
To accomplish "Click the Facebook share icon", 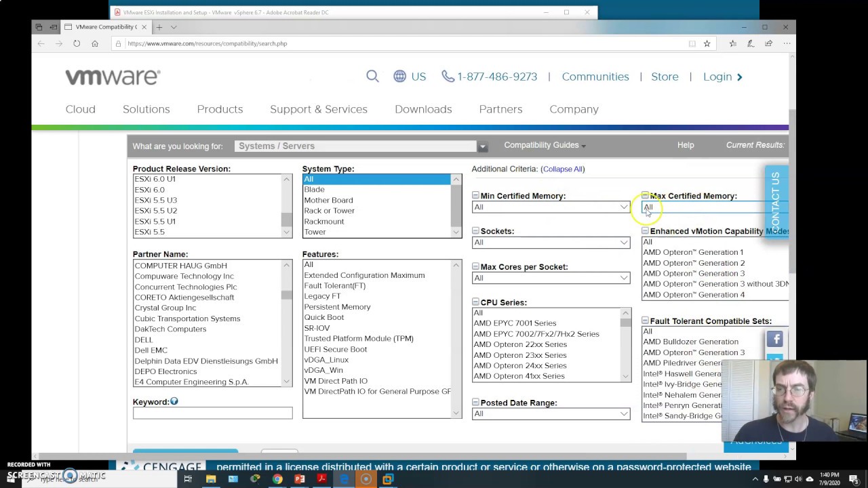I will [775, 339].
